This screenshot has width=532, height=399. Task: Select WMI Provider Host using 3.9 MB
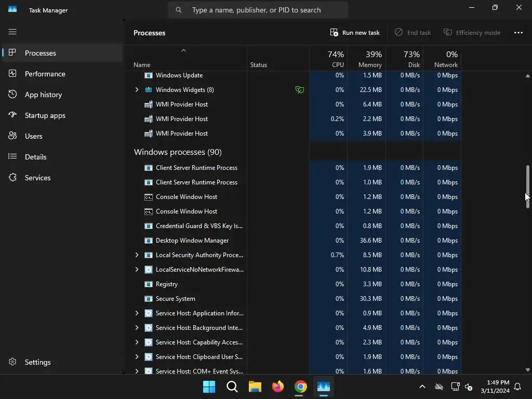(294, 134)
